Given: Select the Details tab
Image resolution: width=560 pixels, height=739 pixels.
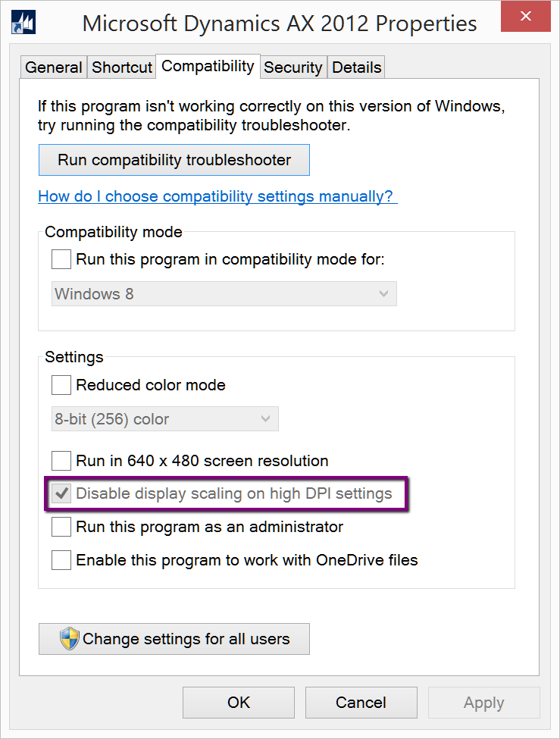Looking at the screenshot, I should tap(357, 67).
